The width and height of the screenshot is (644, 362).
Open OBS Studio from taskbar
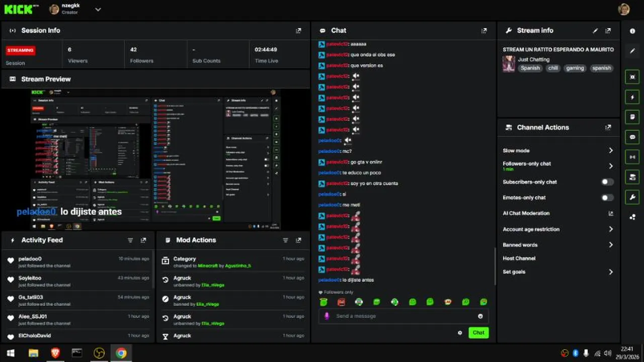coord(99,353)
